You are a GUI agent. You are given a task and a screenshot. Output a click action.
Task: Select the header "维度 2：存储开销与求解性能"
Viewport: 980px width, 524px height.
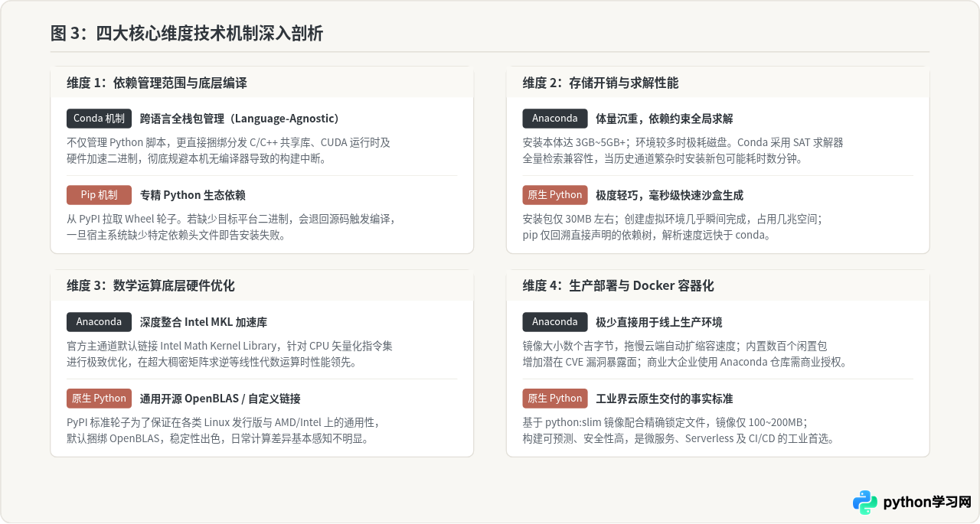point(601,83)
